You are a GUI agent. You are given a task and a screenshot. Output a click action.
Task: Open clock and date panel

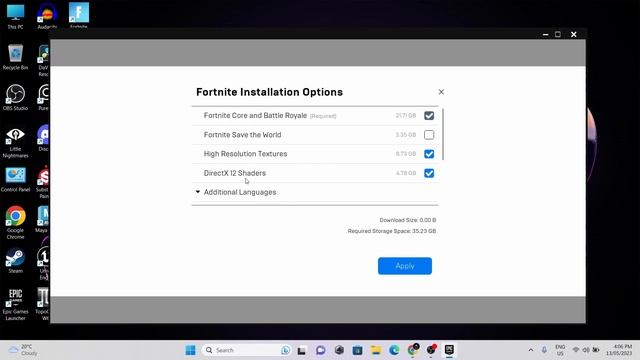click(x=619, y=350)
